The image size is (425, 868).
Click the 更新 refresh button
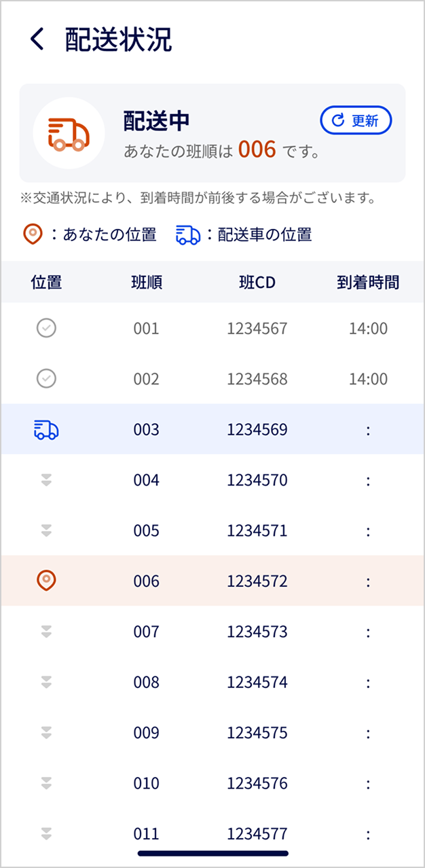click(x=356, y=121)
